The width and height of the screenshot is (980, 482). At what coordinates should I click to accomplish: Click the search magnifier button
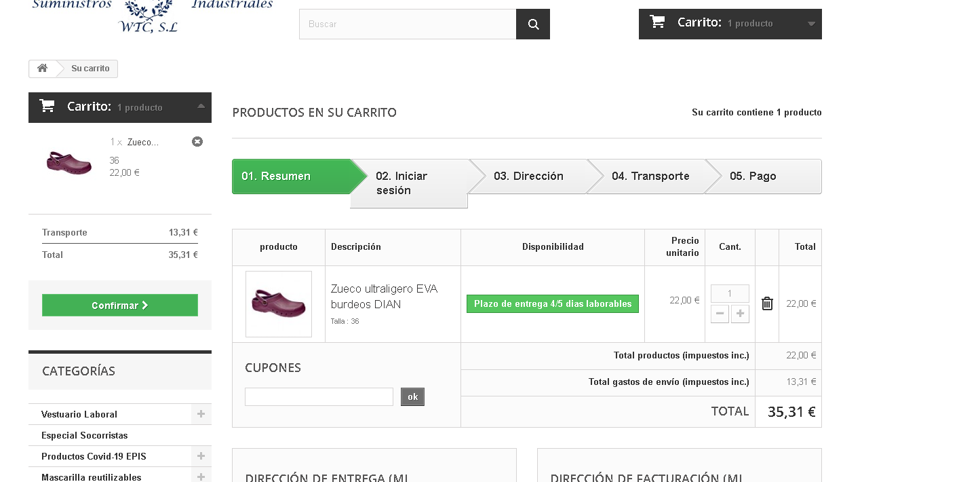pyautogui.click(x=533, y=24)
